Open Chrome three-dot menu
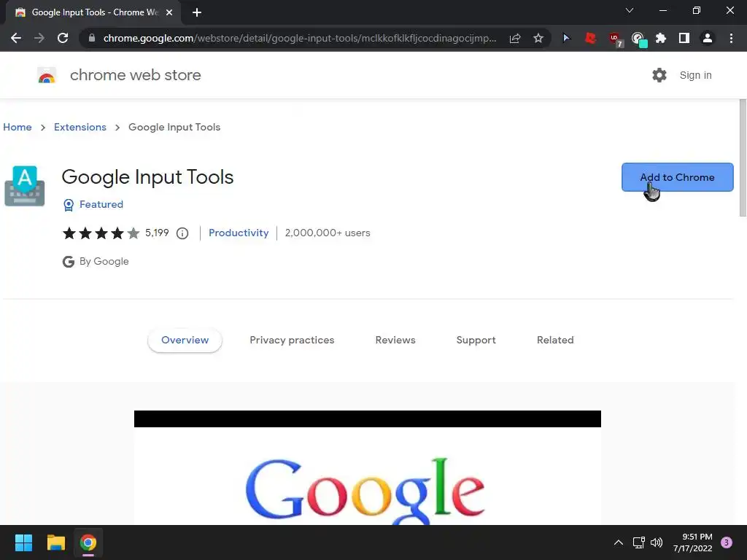This screenshot has height=560, width=747. 731,38
